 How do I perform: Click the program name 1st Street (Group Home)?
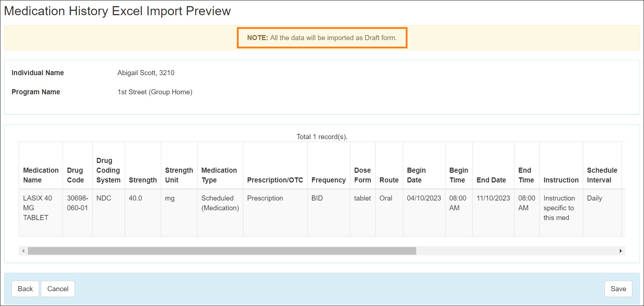click(x=155, y=92)
